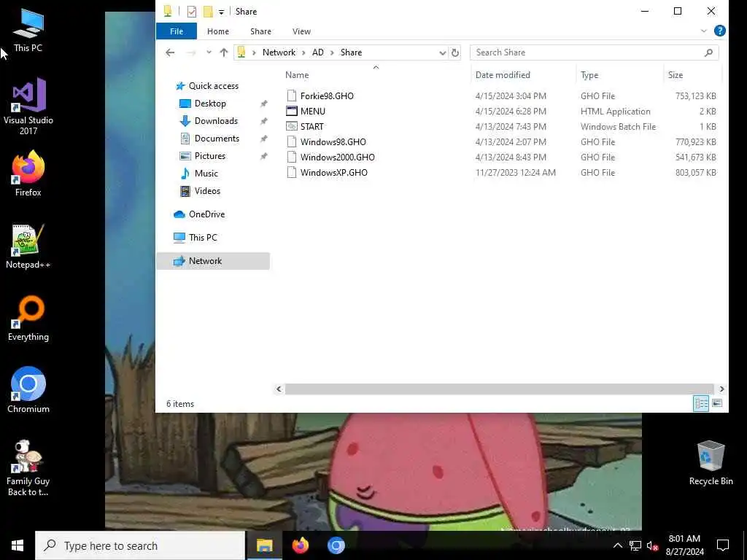Go back with the back arrow

click(170, 52)
